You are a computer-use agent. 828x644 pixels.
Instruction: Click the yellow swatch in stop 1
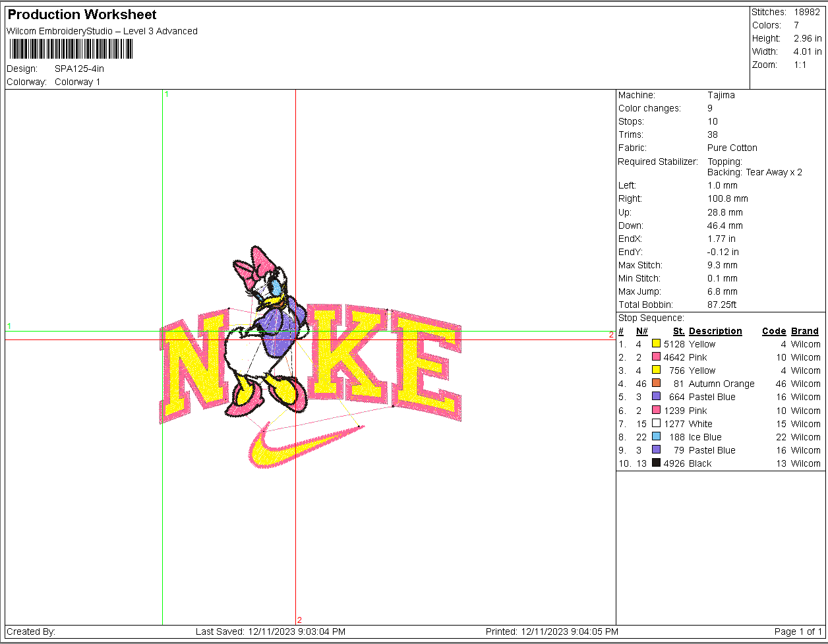[x=656, y=343]
